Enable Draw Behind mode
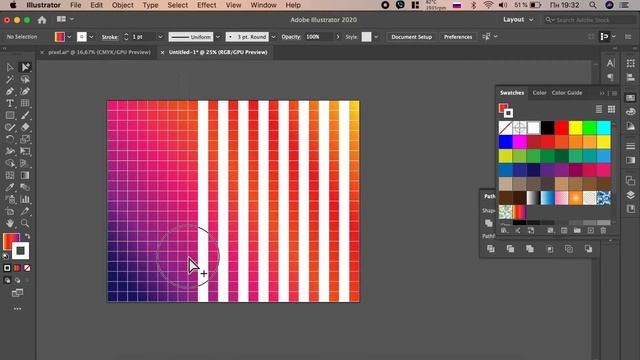640x360 pixels. [x=17, y=280]
